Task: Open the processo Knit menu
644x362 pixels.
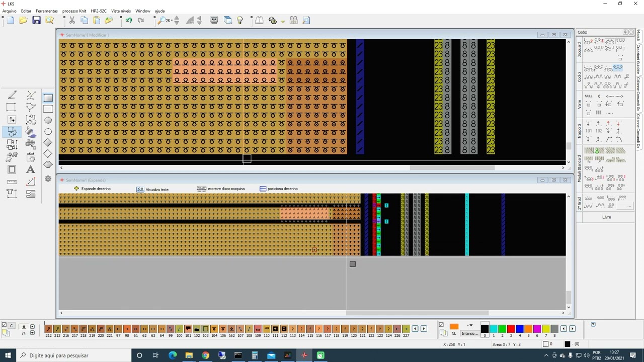Action: pyautogui.click(x=74, y=11)
